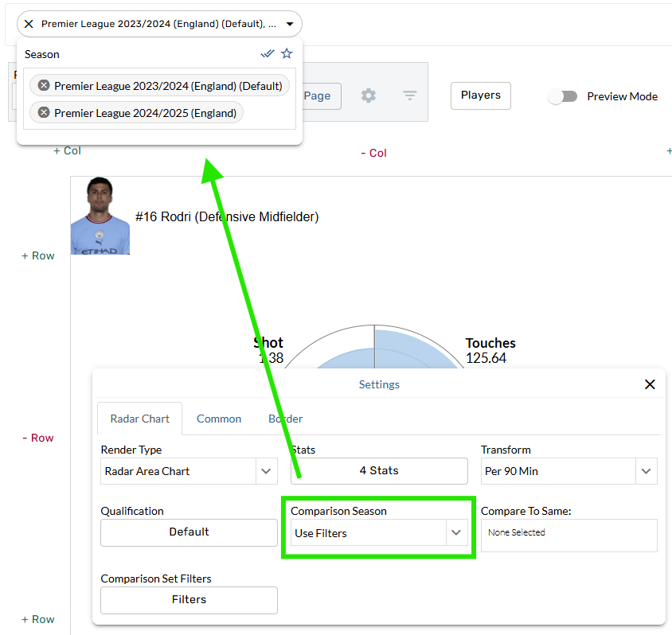
Task: Open Comparison Season Use Filters dropdown
Action: coord(379,532)
